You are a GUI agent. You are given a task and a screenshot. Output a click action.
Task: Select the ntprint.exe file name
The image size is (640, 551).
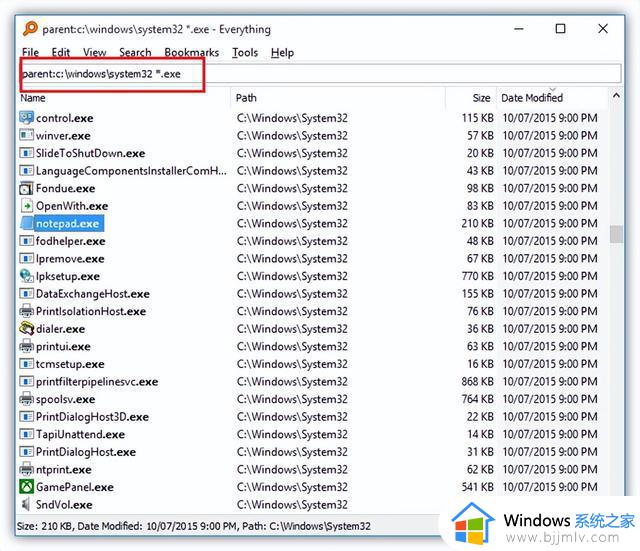[64, 469]
